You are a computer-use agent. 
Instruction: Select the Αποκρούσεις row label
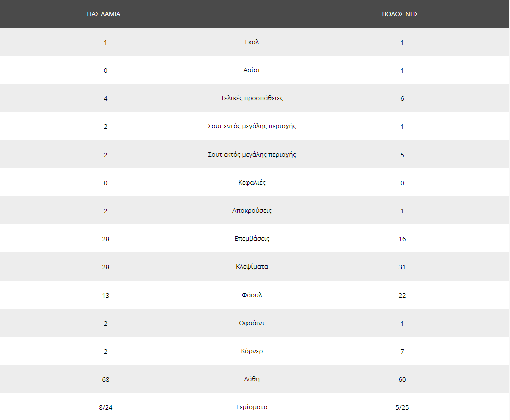point(252,211)
